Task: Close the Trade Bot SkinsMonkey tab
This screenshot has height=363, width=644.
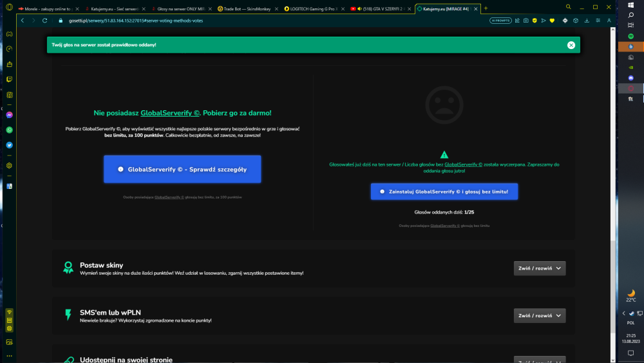Action: (x=276, y=8)
